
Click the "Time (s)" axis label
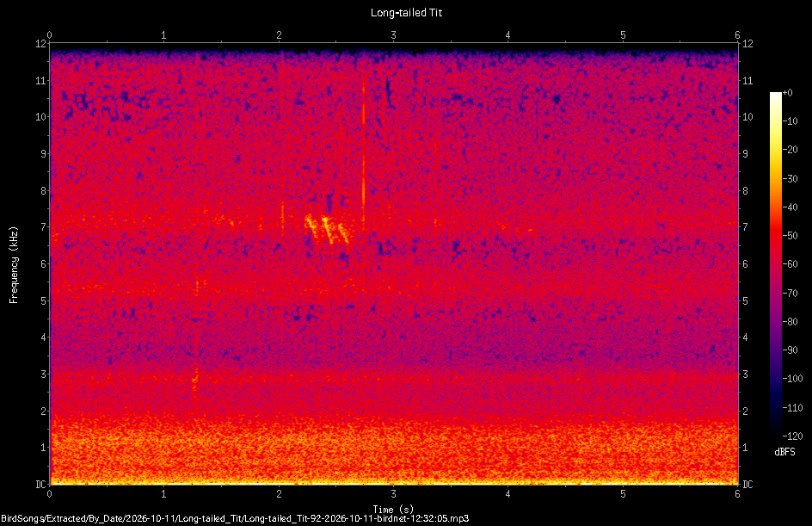pos(394,510)
